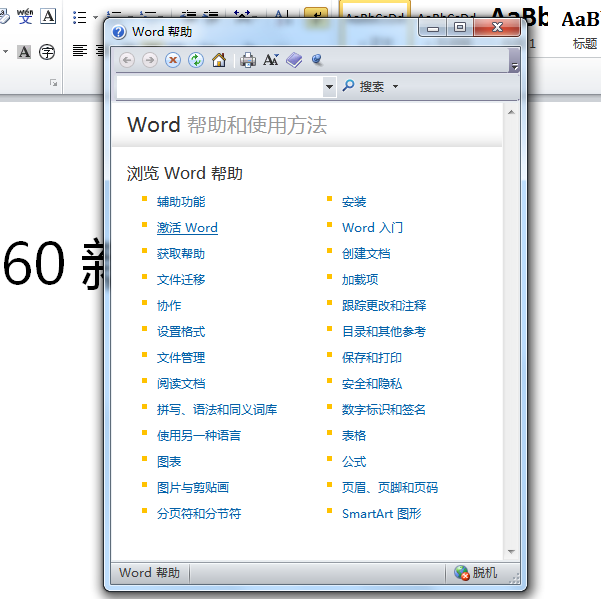The width and height of the screenshot is (601, 599).
Task: Open the SmartArt 图形 help topic
Action: click(381, 514)
